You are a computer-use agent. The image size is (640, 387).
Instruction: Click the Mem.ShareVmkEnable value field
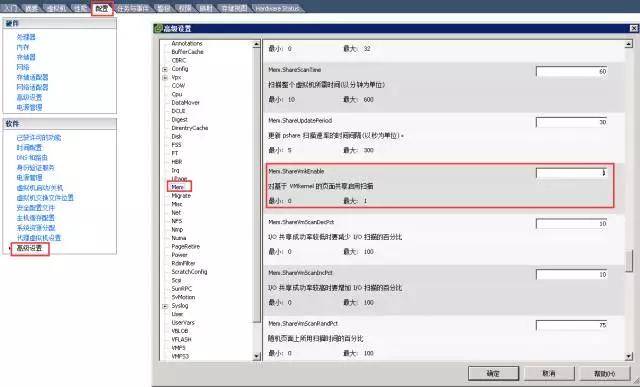tap(571, 173)
